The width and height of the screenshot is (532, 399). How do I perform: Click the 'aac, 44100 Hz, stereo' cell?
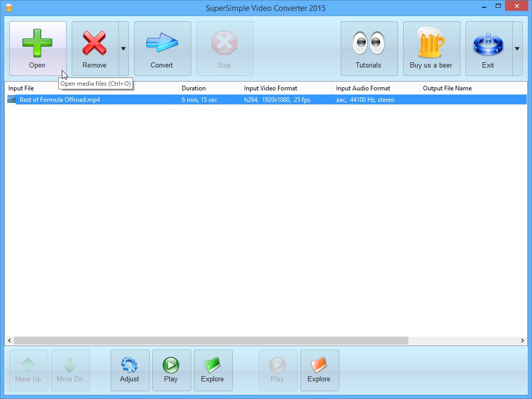365,100
